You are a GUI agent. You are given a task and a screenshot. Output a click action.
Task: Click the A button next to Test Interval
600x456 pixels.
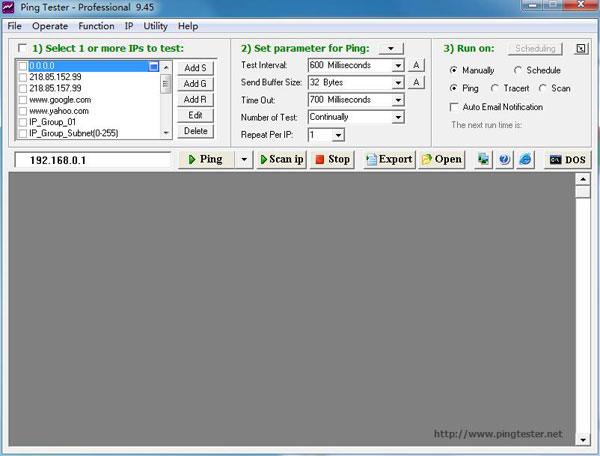coord(416,65)
